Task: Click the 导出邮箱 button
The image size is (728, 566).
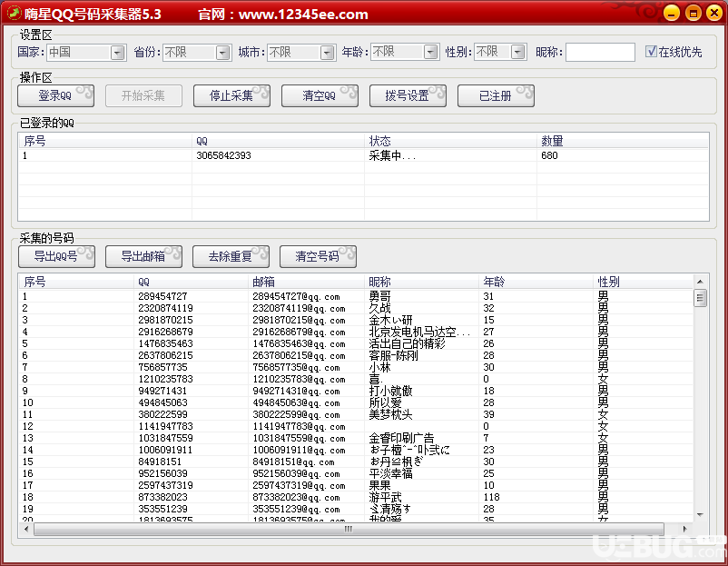Action: tap(143, 256)
